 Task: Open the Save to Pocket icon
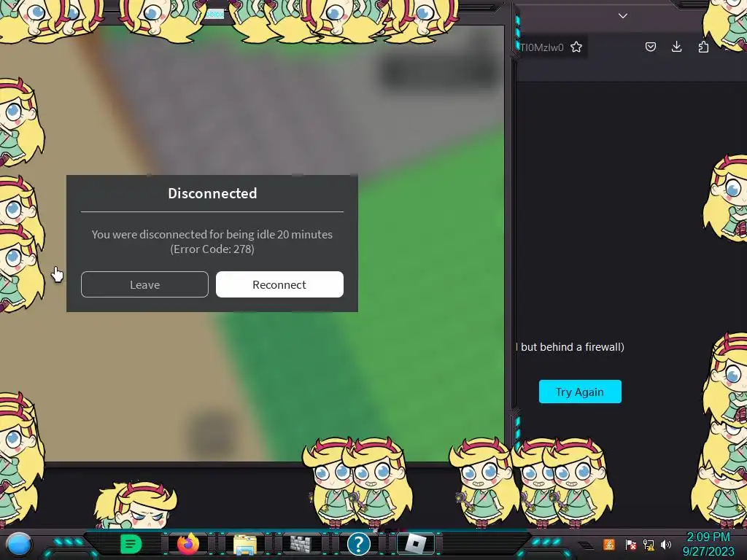click(x=650, y=47)
